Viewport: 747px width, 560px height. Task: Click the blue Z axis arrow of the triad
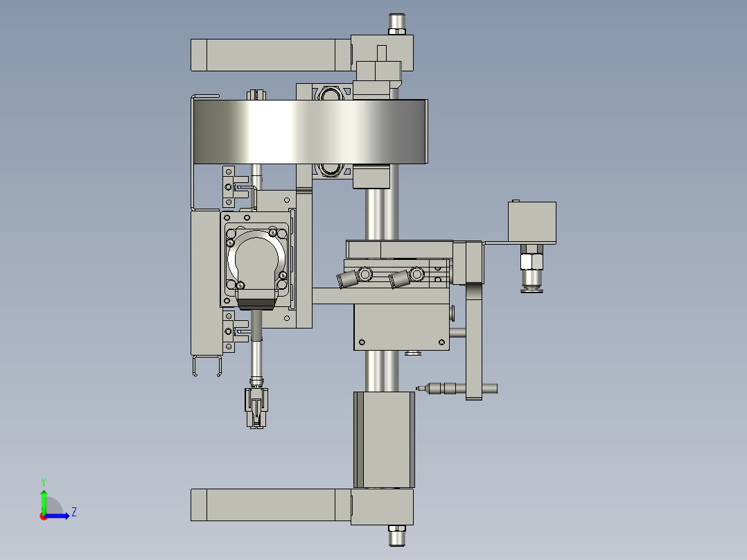[x=57, y=516]
